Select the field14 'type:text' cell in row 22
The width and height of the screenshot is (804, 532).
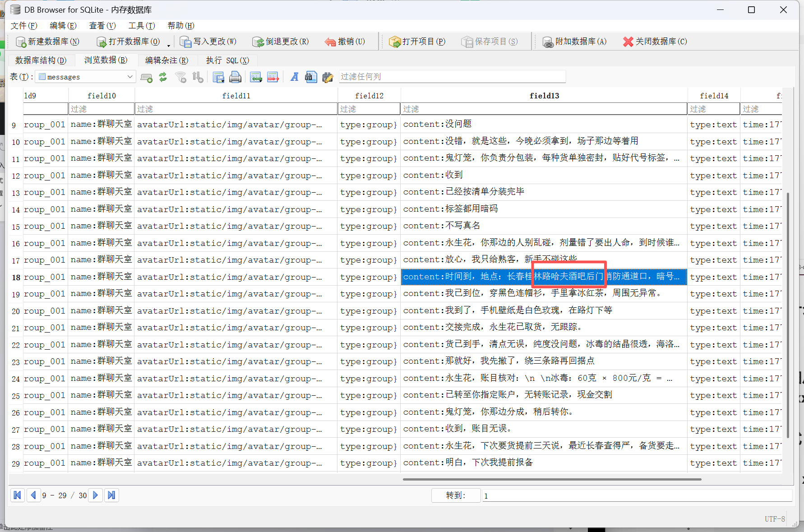click(714, 345)
